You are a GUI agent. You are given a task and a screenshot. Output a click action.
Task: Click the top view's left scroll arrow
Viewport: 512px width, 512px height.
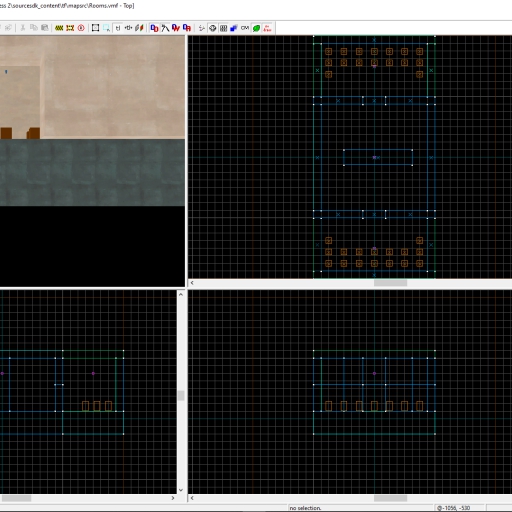click(x=192, y=283)
